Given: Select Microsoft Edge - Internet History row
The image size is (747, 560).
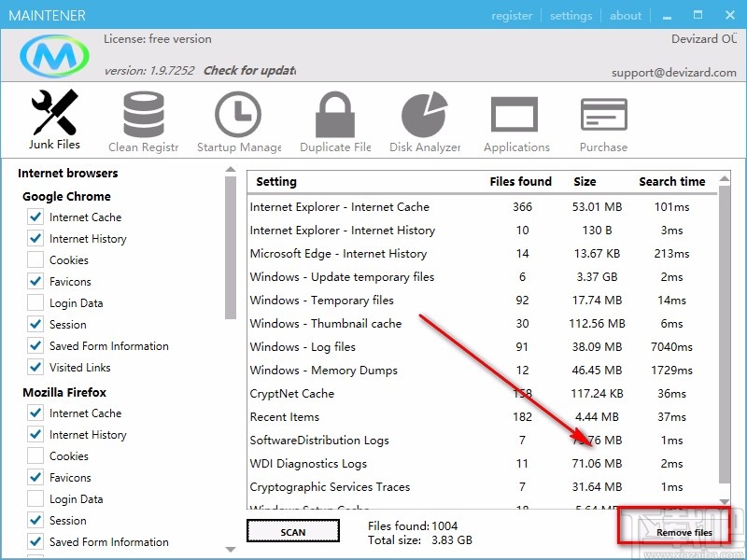Looking at the screenshot, I should (483, 253).
